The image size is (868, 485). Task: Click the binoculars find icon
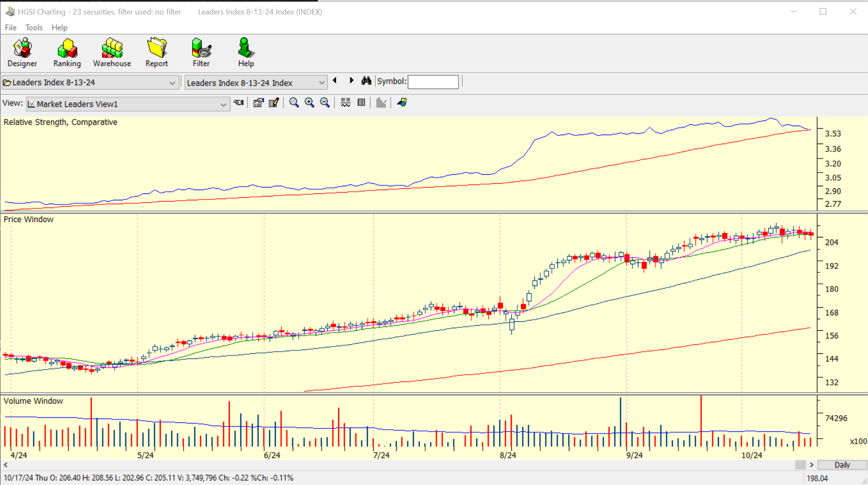coord(366,81)
